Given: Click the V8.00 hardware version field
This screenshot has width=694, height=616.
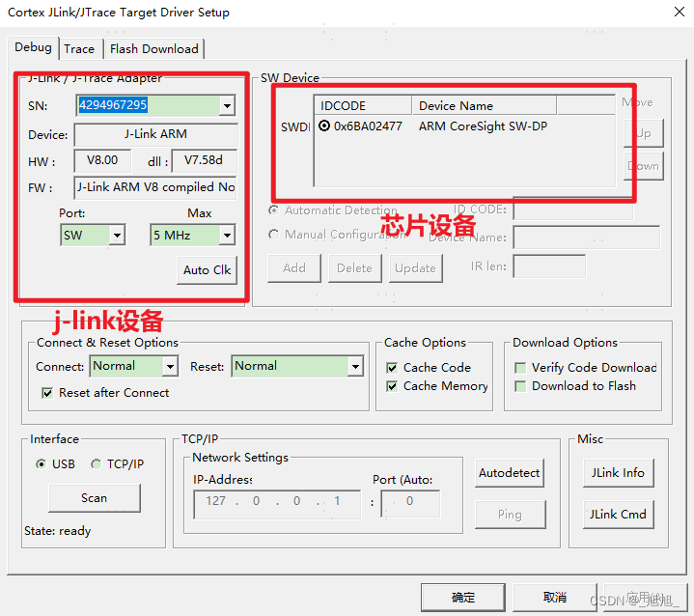Looking at the screenshot, I should 102,160.
